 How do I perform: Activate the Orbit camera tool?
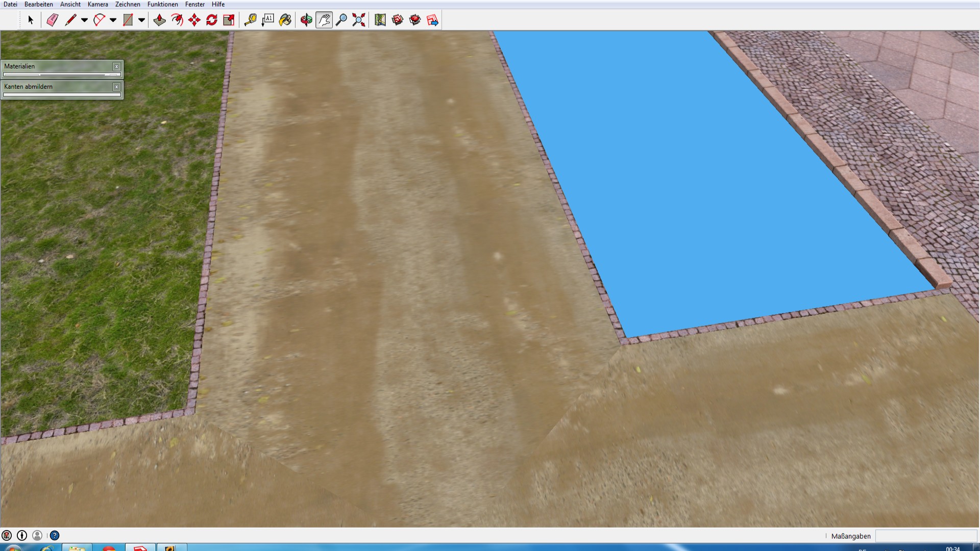pyautogui.click(x=306, y=20)
